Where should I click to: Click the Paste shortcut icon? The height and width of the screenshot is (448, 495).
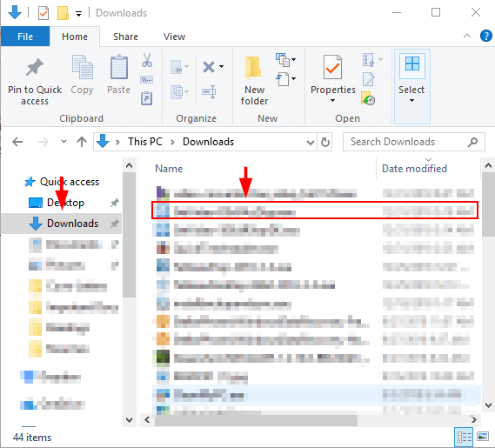click(147, 98)
